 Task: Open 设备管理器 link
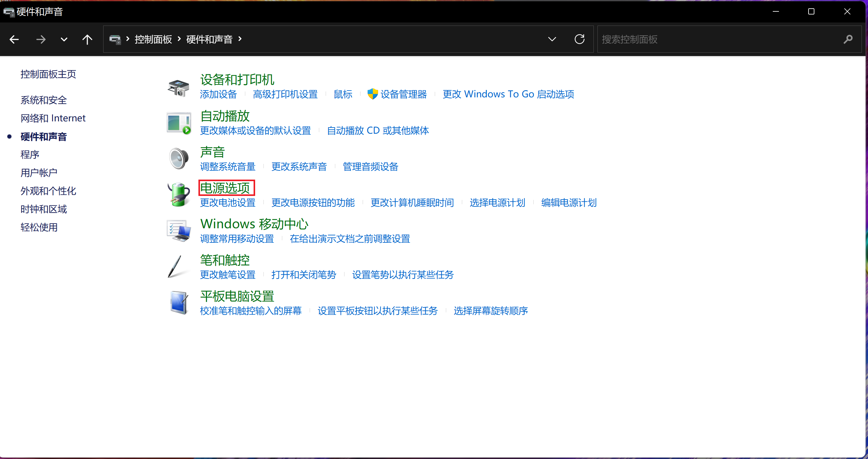403,94
